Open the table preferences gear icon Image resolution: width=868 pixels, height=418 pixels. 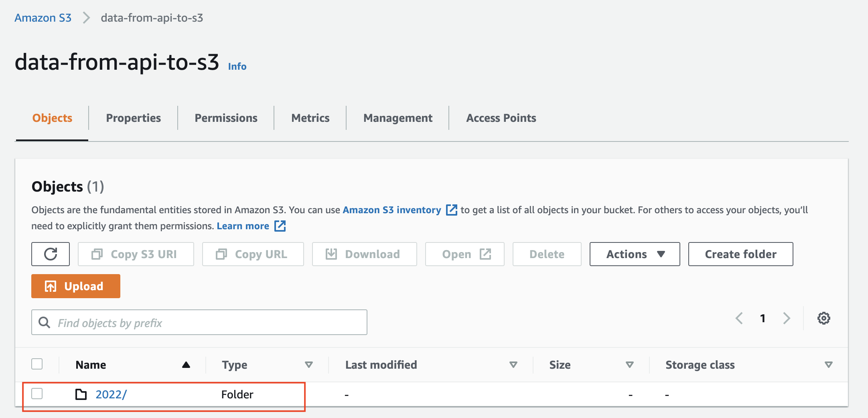(x=823, y=318)
